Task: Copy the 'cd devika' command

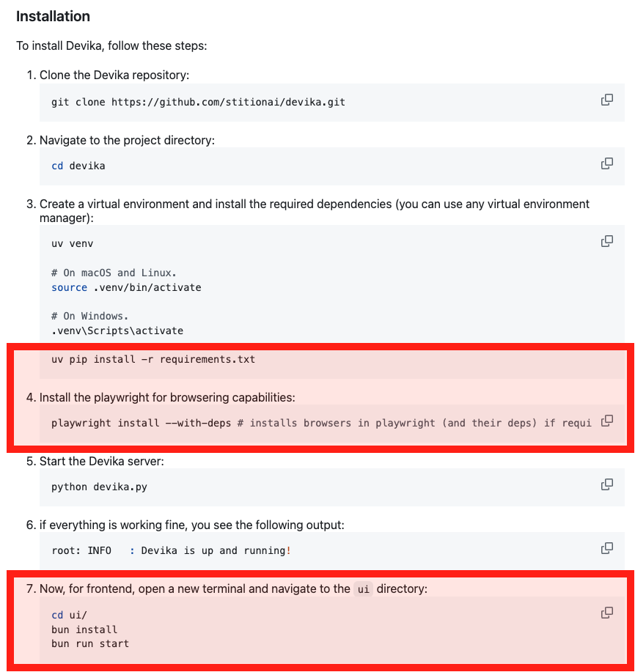Action: tap(607, 163)
